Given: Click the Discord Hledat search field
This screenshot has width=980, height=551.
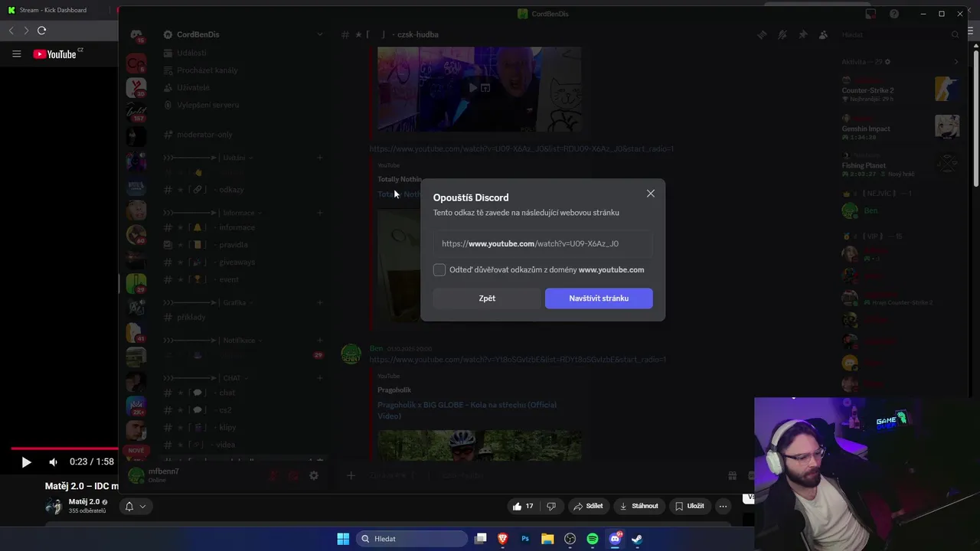Looking at the screenshot, I should tap(900, 34).
